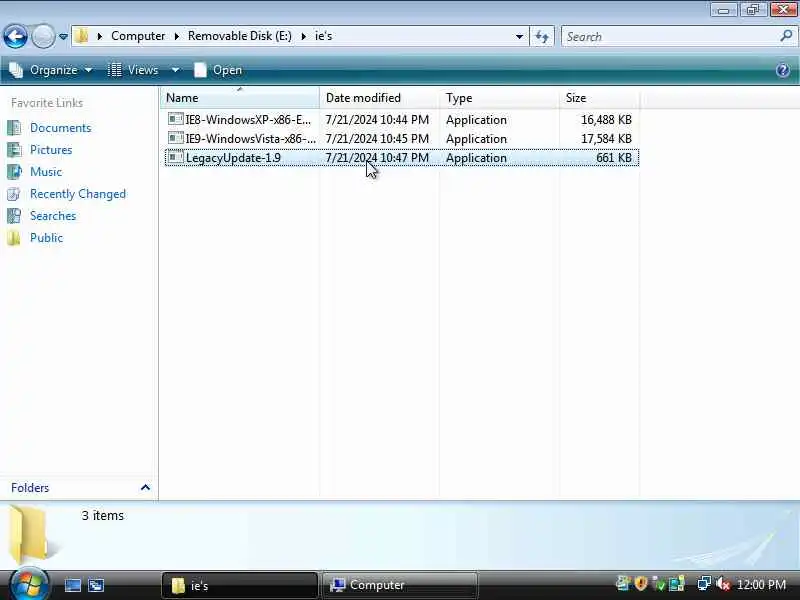
Task: Select the IE8-WindowsXP-x86 file icon
Action: click(x=176, y=119)
